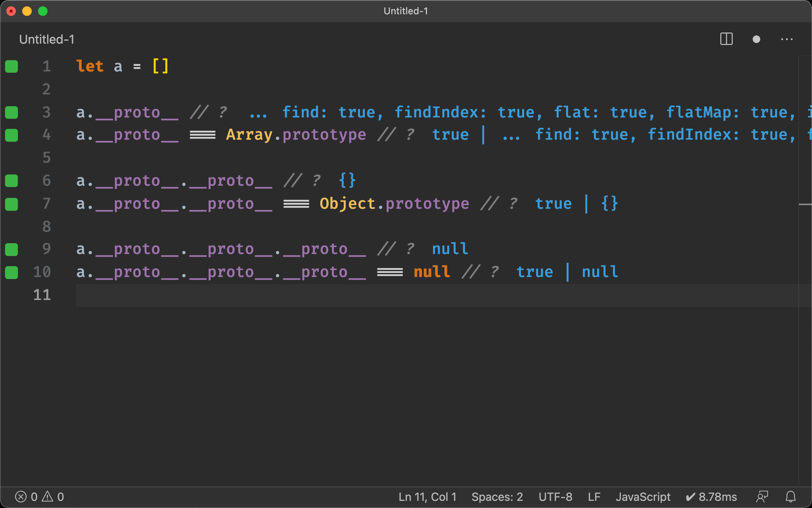Click green coverage marker on line 1

point(11,66)
